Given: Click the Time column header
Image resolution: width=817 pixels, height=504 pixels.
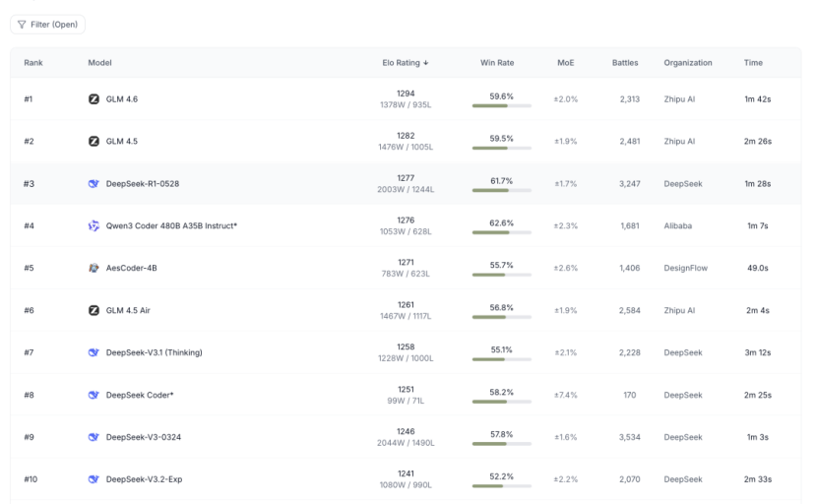Looking at the screenshot, I should [753, 63].
